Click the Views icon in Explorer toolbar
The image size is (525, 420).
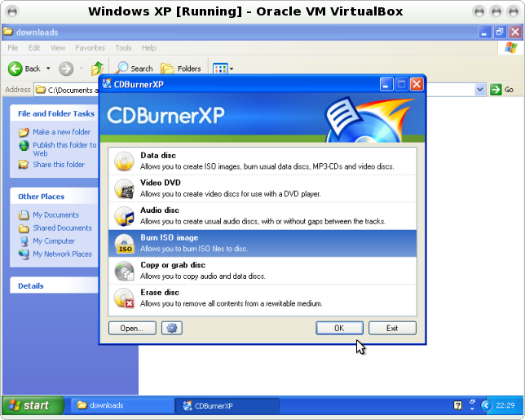[x=220, y=69]
